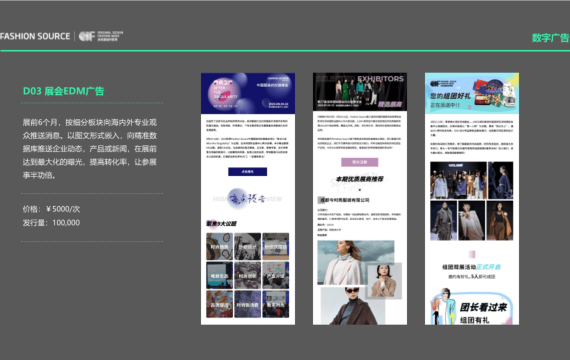This screenshot has height=360, width=570.
Task: Open the After The Singularity banner
Action: point(248,93)
